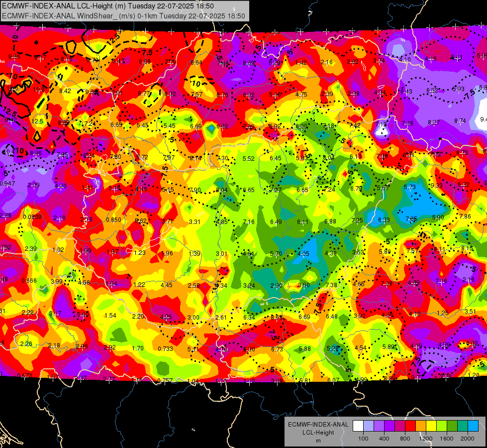Click the wind shear value 6.33
This screenshot has width=487, height=448.
[x=384, y=220]
